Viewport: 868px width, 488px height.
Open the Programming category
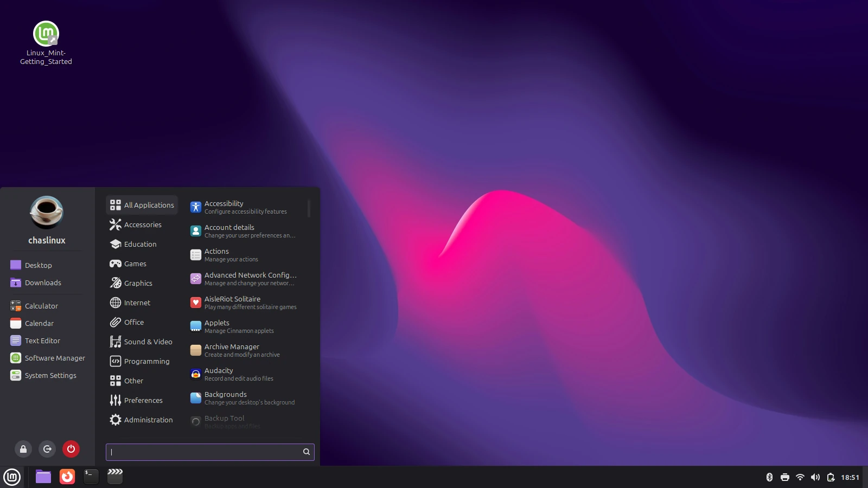click(x=146, y=361)
